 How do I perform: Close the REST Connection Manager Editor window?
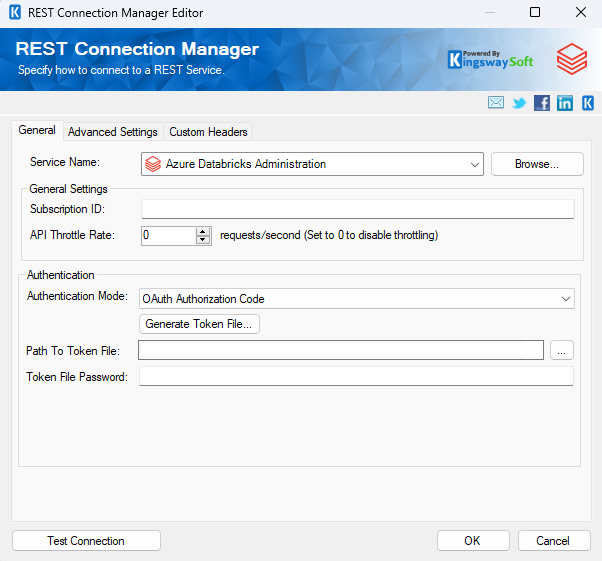[581, 13]
